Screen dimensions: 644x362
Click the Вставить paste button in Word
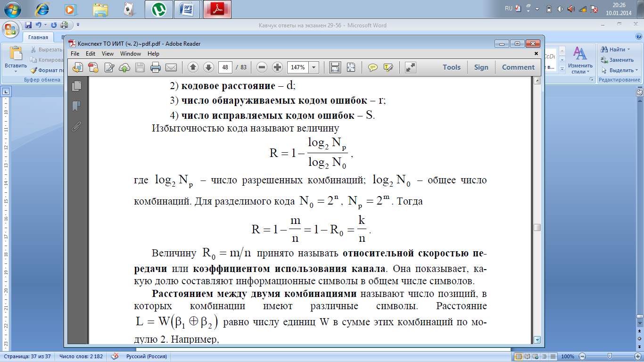[16, 59]
